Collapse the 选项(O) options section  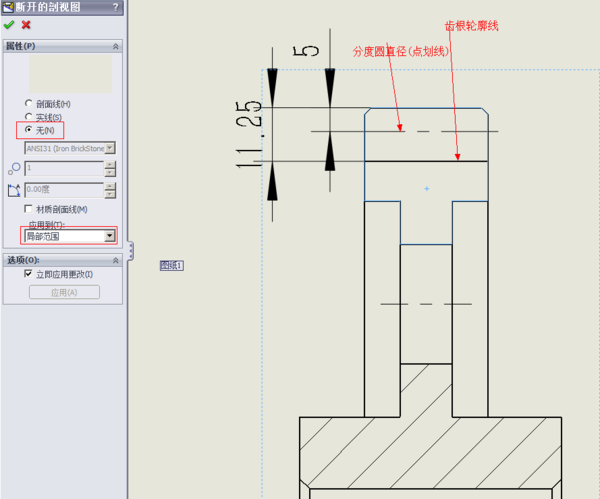(115, 260)
